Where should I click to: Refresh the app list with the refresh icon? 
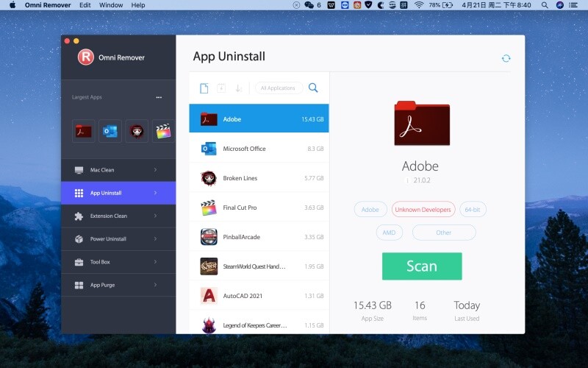pos(506,58)
